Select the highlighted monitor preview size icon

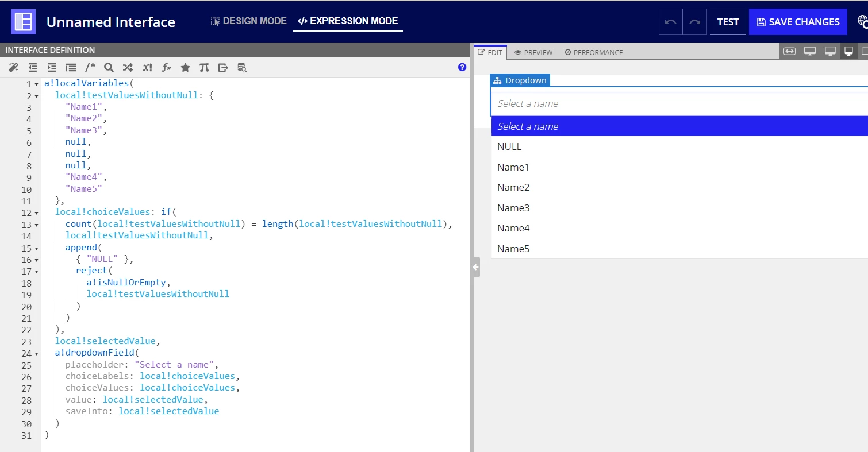[848, 51]
